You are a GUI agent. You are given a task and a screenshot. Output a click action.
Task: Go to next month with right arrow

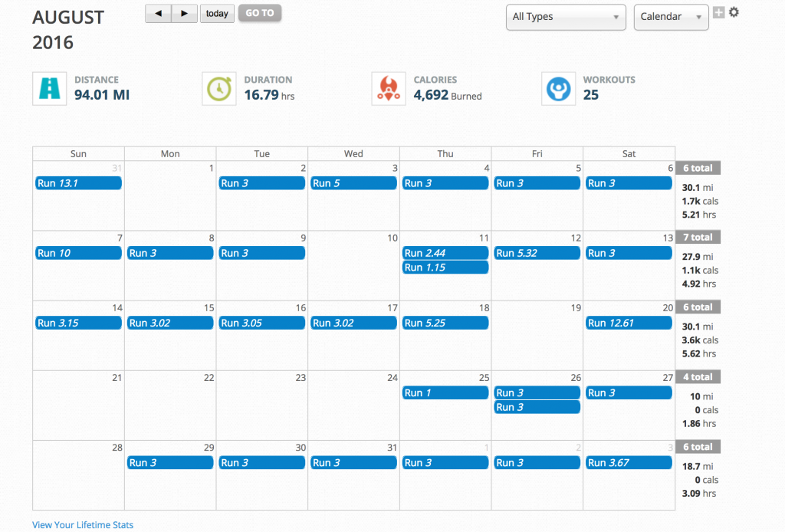184,14
